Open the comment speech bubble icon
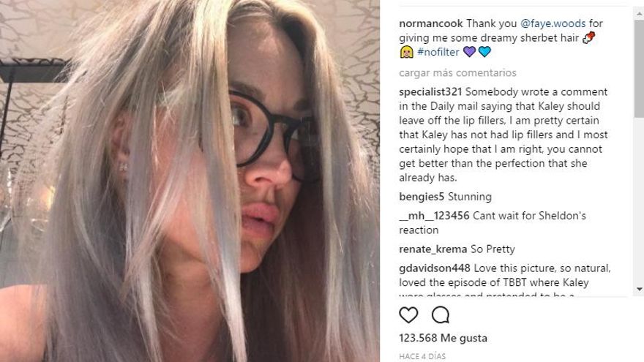Image resolution: width=644 pixels, height=362 pixels. pyautogui.click(x=441, y=315)
